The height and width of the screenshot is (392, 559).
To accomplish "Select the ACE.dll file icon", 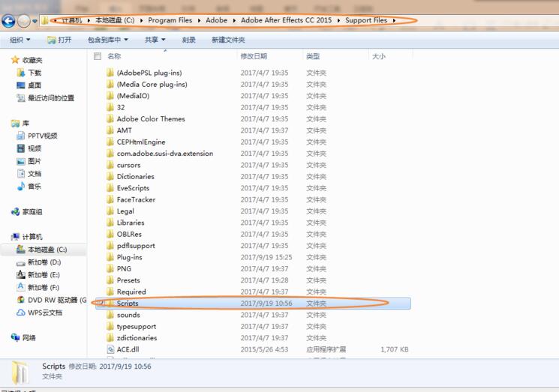I will tap(110, 349).
